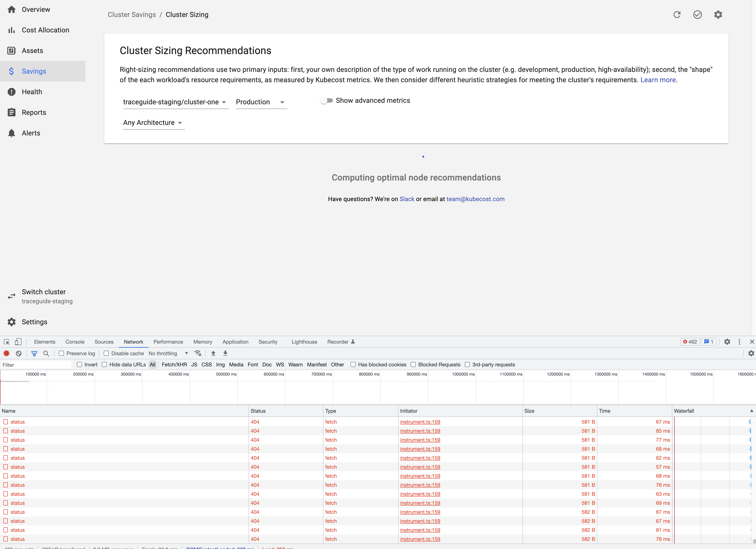Switch to the Lighthouse tab
Image resolution: width=756 pixels, height=549 pixels.
(304, 342)
